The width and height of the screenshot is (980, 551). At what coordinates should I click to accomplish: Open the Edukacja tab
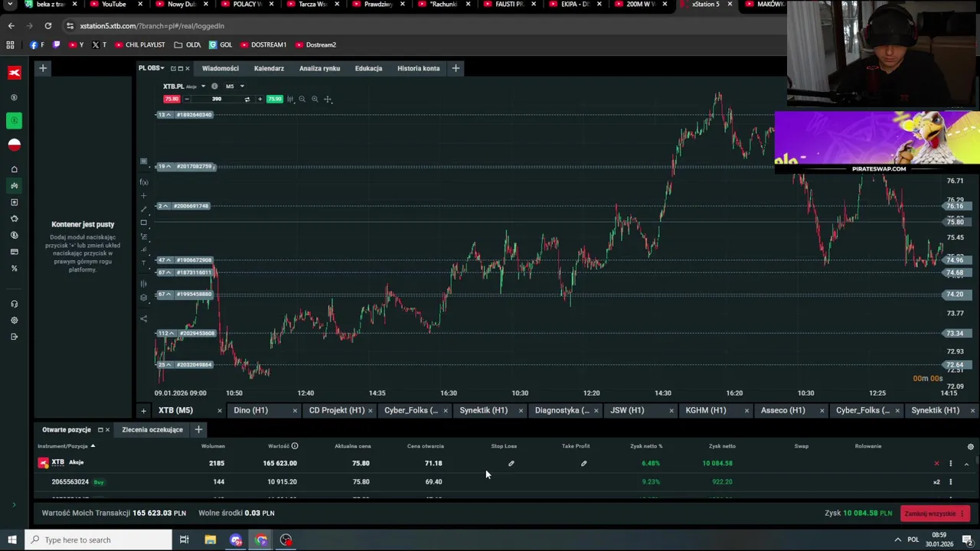pyautogui.click(x=368, y=69)
